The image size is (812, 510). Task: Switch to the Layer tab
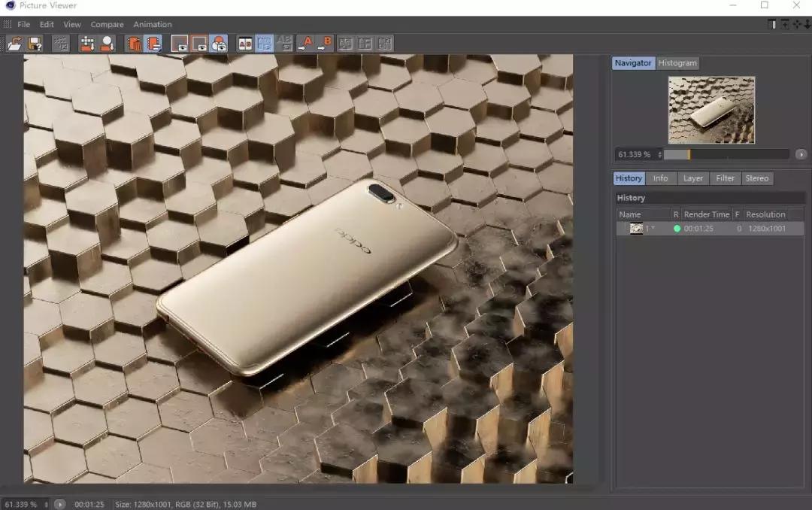click(x=692, y=178)
